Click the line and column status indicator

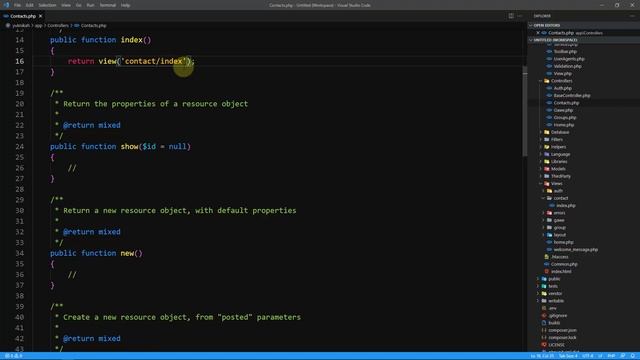click(542, 356)
